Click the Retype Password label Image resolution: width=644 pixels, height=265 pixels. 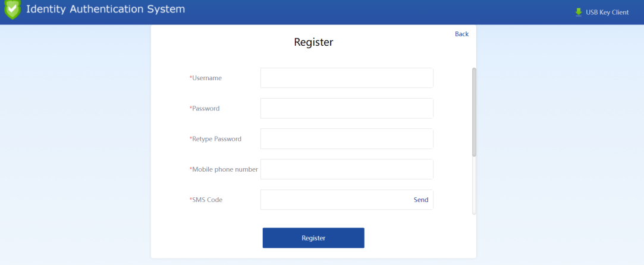click(x=216, y=138)
